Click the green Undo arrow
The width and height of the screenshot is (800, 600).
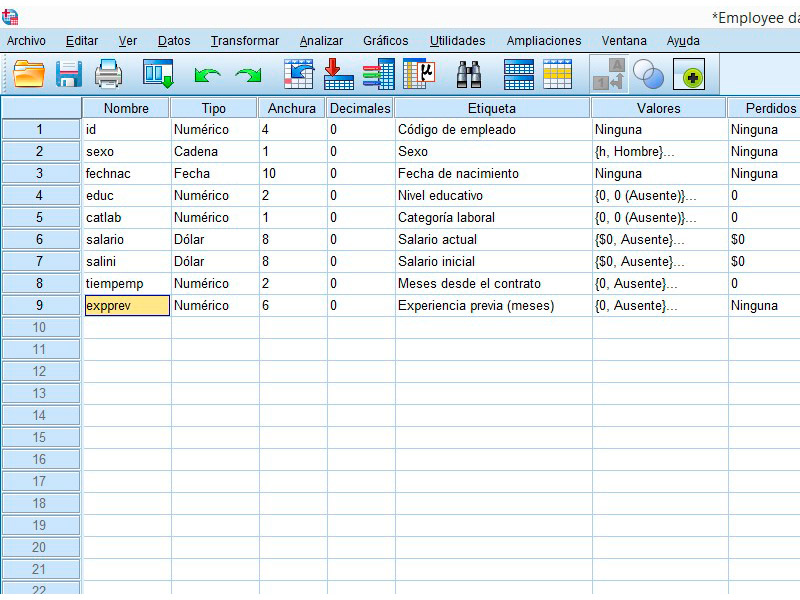(208, 75)
